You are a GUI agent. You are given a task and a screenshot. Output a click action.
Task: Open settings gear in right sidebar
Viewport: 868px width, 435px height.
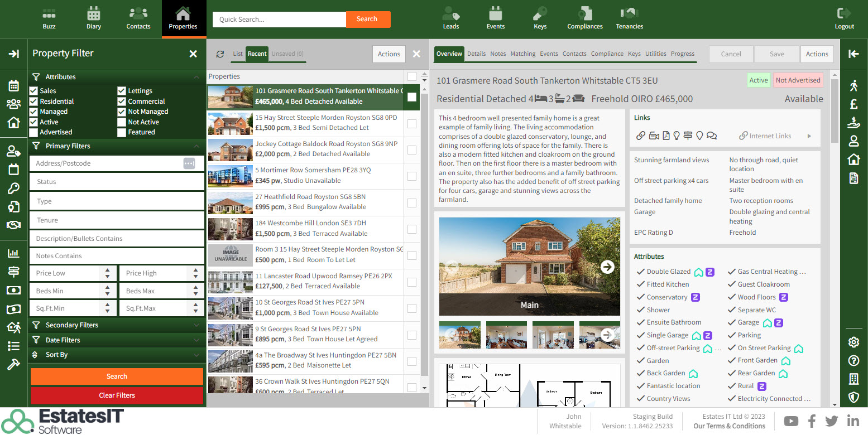853,342
